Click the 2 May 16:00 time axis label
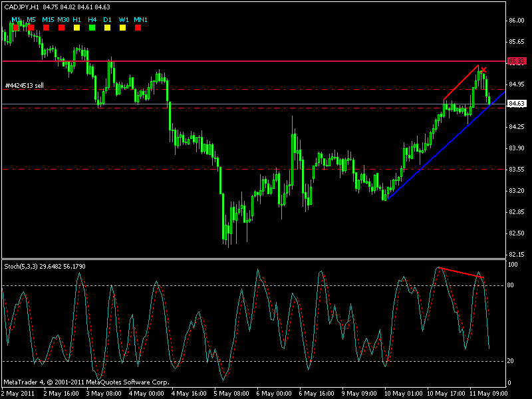The width and height of the screenshot is (532, 399). pyautogui.click(x=61, y=394)
